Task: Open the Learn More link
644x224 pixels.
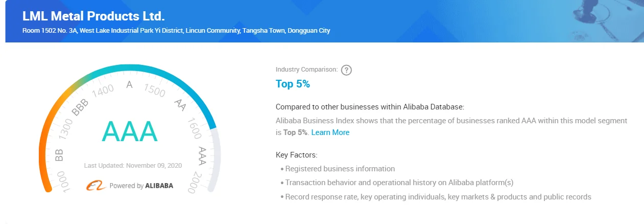Action: [330, 132]
